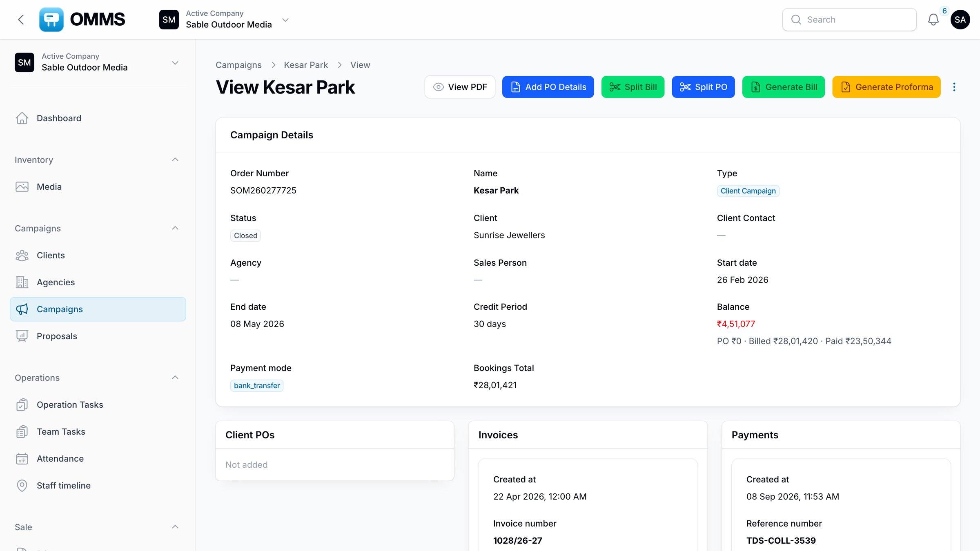Click the Proposals presentation icon
Image resolution: width=980 pixels, height=551 pixels.
(22, 336)
